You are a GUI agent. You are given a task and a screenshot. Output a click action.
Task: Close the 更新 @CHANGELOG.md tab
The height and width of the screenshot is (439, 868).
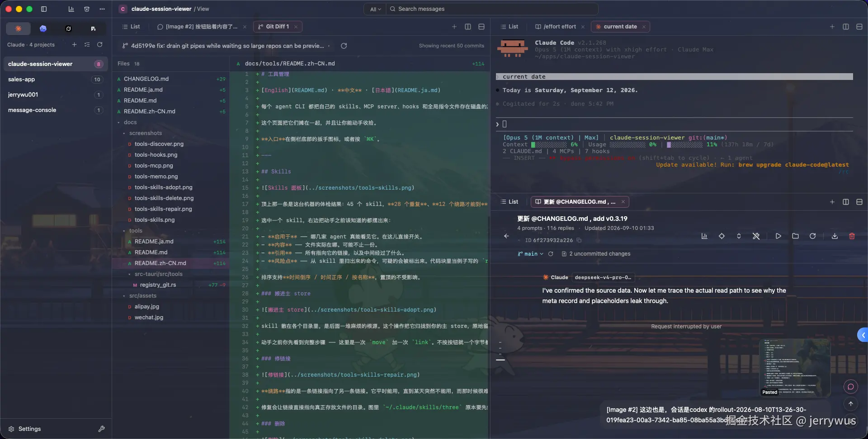[x=623, y=202]
